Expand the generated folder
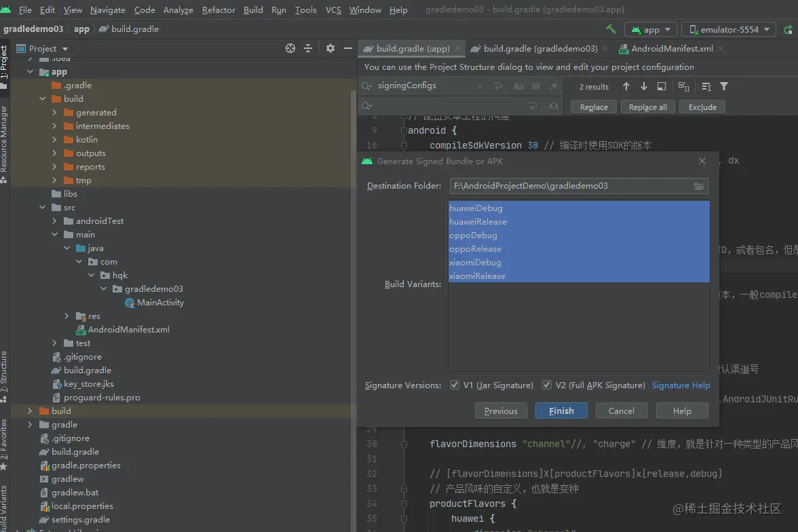 54,113
